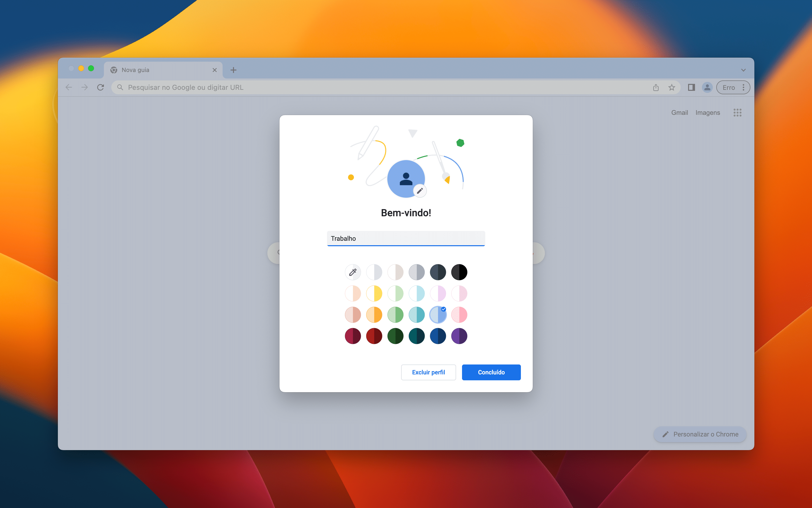Select the dark slate theme color
The height and width of the screenshot is (508, 812).
(438, 272)
